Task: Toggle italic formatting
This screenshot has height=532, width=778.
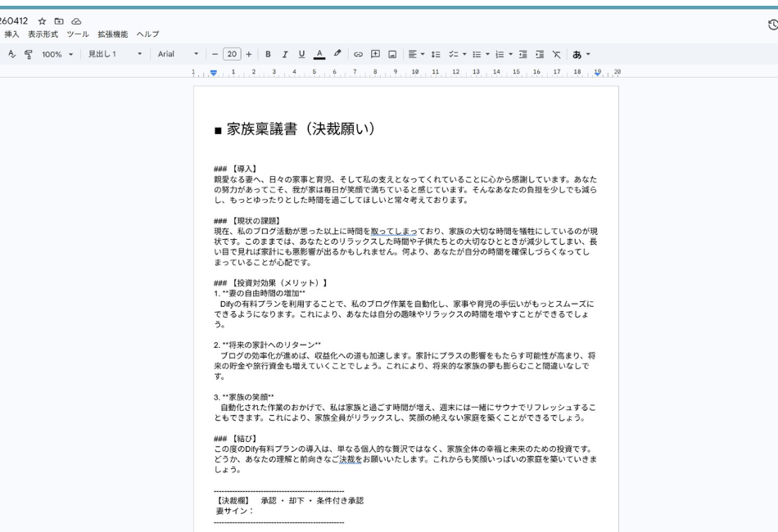Action: (x=284, y=55)
